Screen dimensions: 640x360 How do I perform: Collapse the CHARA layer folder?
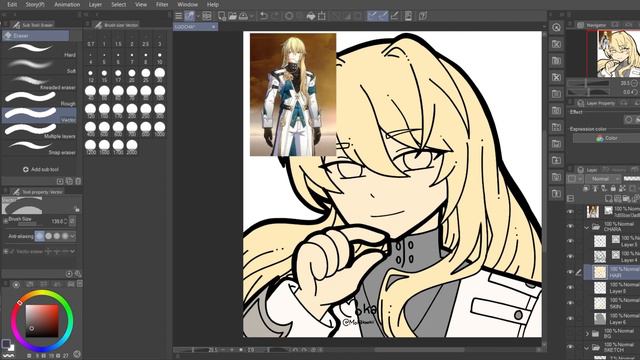click(587, 227)
